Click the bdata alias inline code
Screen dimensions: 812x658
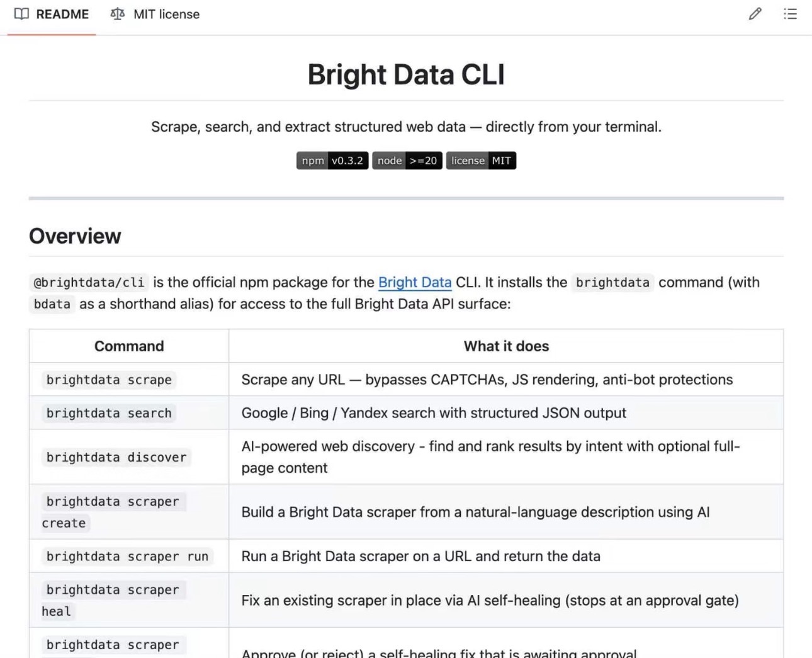point(52,304)
